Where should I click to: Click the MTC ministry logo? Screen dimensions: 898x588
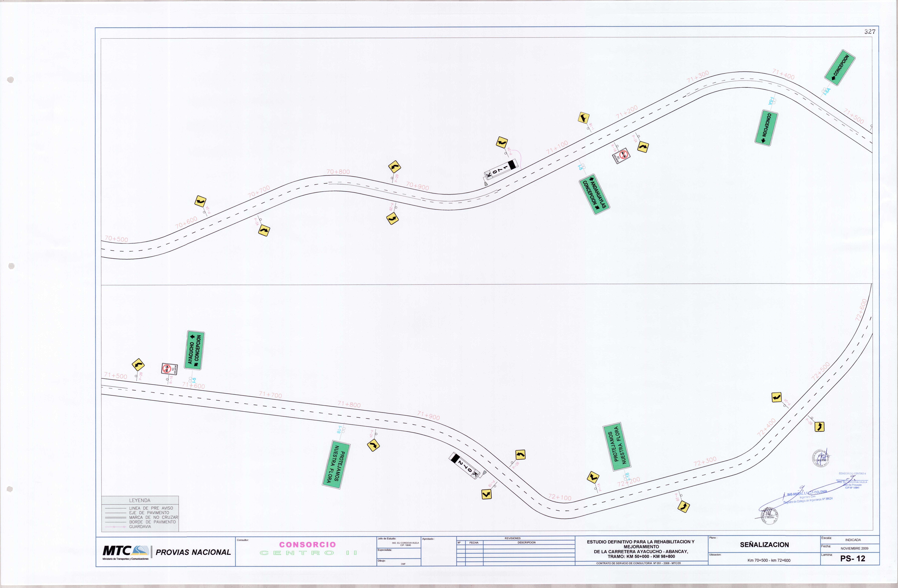coord(126,553)
